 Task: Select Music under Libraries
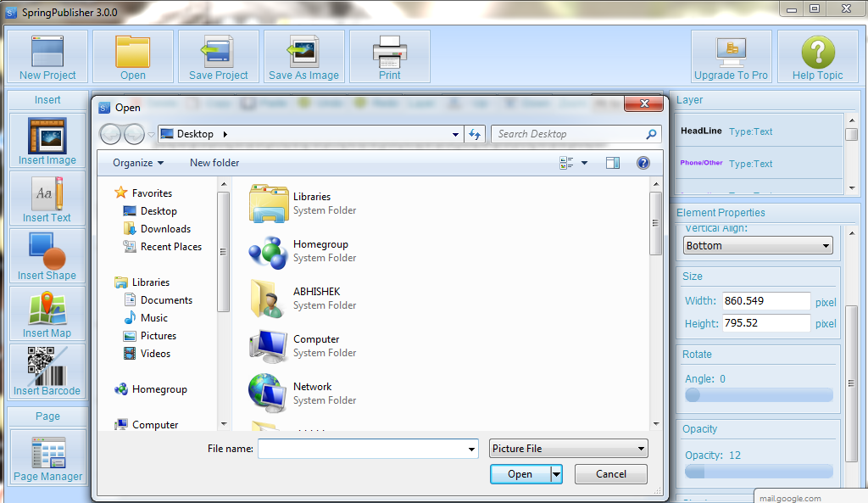click(x=146, y=317)
